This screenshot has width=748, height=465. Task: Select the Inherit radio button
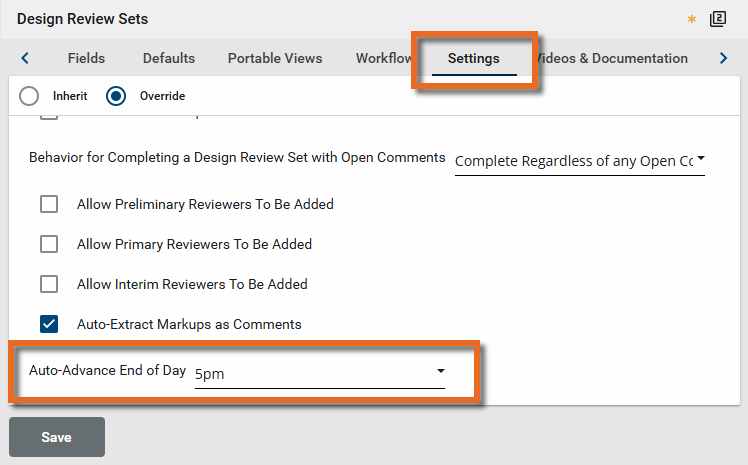tap(30, 96)
